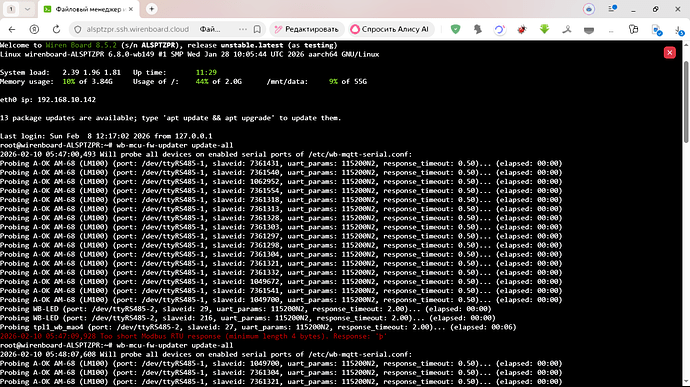Open the Yandex home button
690x387 pixels.
click(x=34, y=29)
